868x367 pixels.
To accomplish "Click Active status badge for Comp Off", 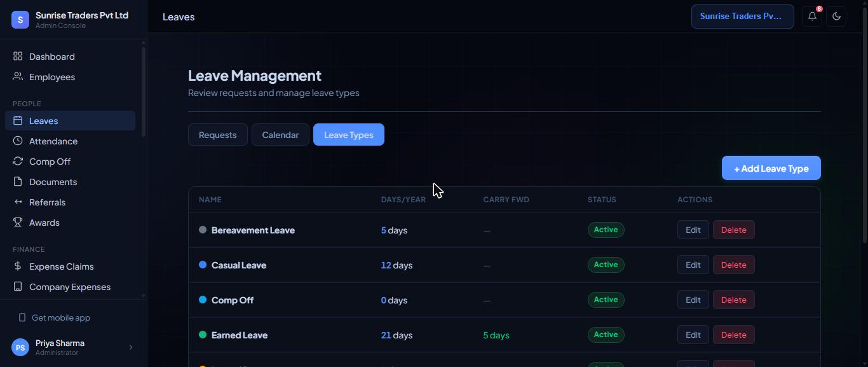I will [606, 300].
